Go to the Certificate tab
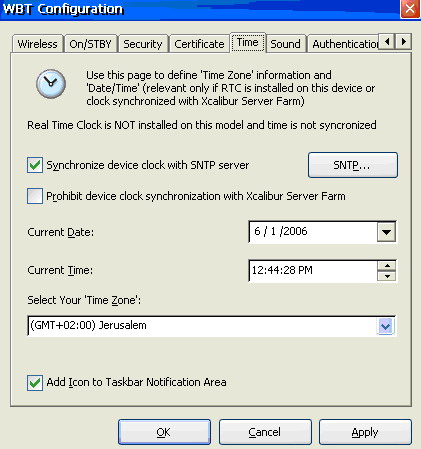Screen dimensions: 421x449 coord(199,44)
